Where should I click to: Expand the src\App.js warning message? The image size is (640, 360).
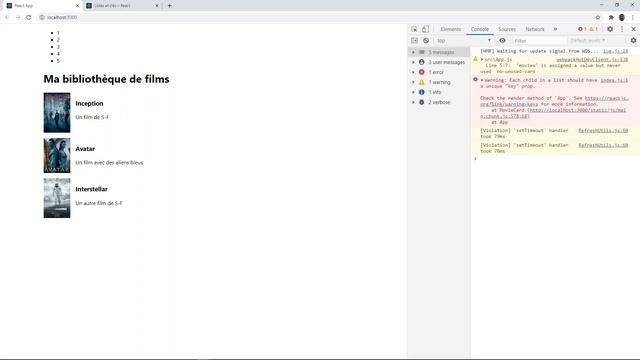pyautogui.click(x=482, y=60)
